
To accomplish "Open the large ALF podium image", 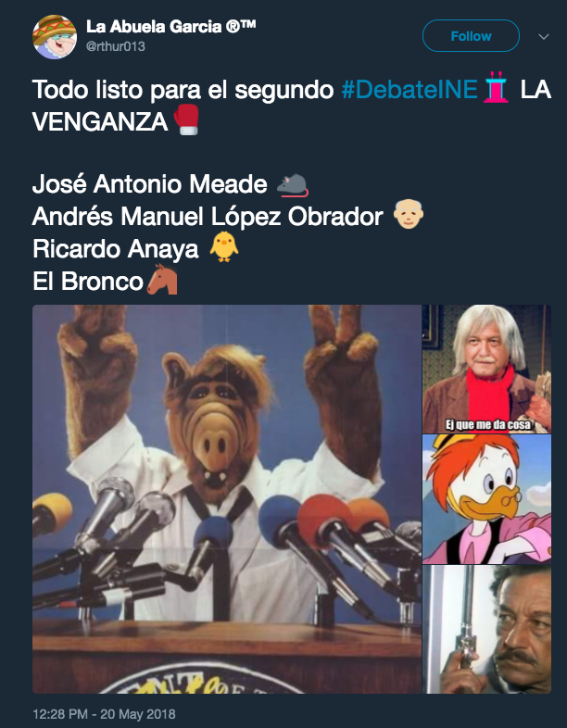I will point(227,499).
